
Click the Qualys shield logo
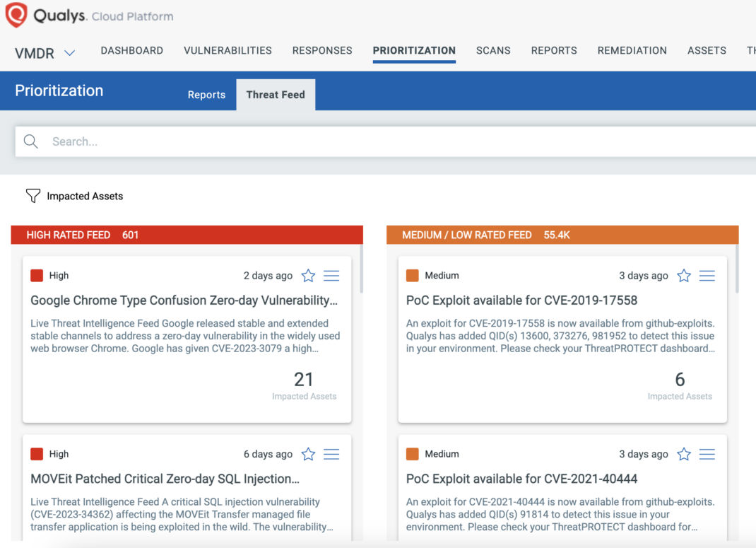pyautogui.click(x=16, y=15)
